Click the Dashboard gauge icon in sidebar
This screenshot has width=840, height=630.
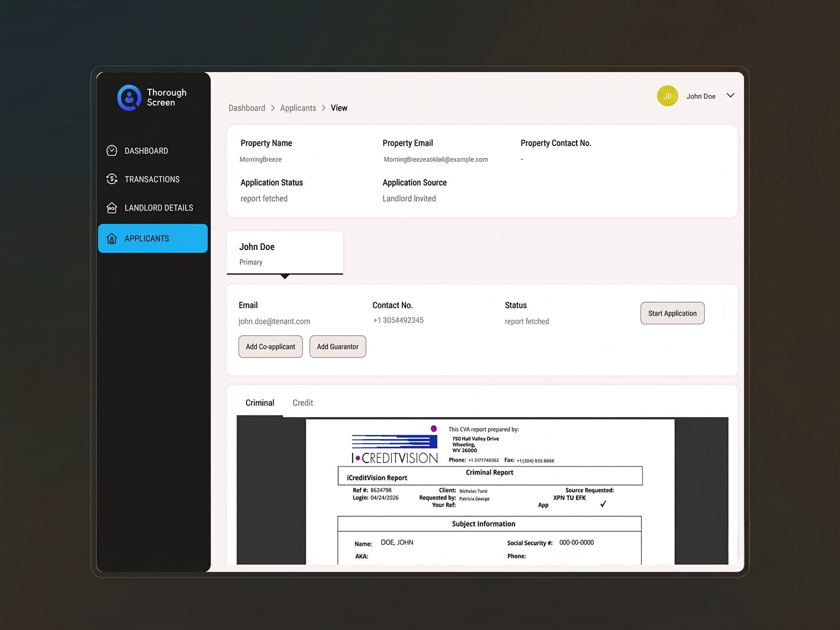click(x=112, y=151)
